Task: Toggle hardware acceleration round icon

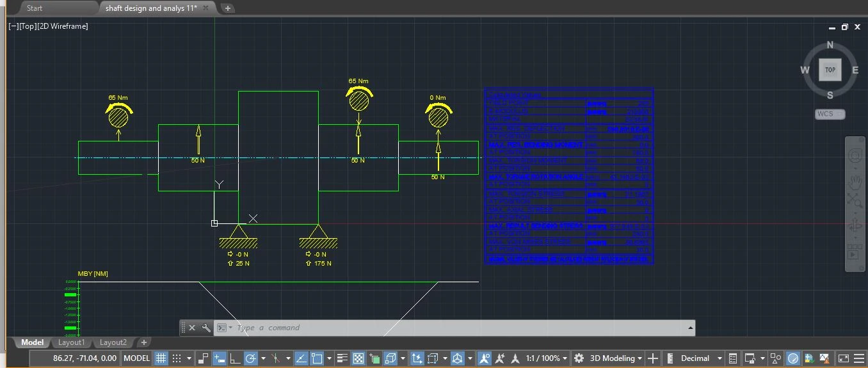Action: (x=793, y=358)
